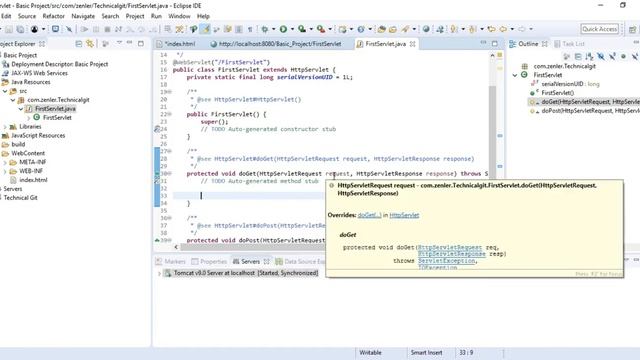This screenshot has height=360, width=640.
Task: Click the Back navigation arrow icon
Action: click(x=503, y=29)
